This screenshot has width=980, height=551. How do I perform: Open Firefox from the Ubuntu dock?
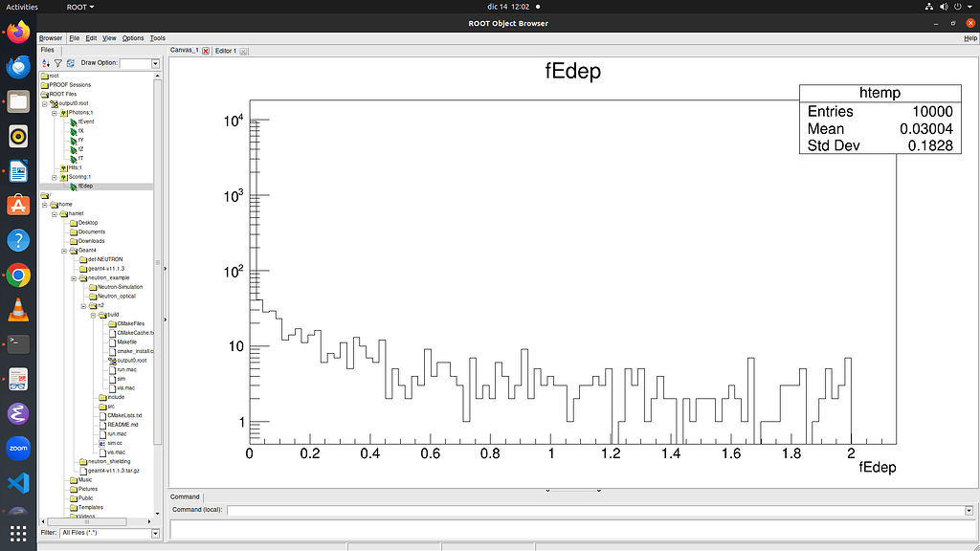[17, 32]
